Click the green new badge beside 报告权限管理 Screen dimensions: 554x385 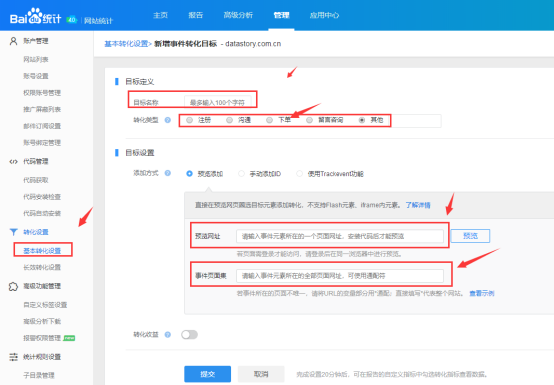click(69, 338)
